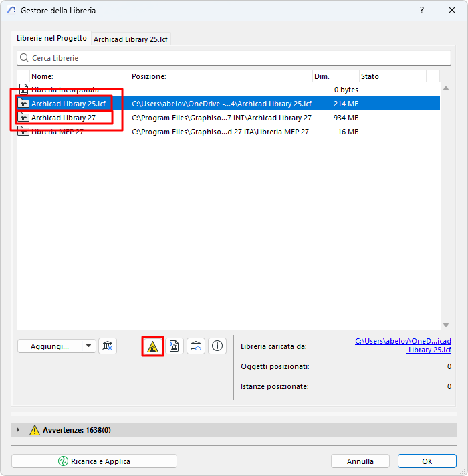Click the remove library icon next to Aggiungi
Viewport: 468px width, 476px height.
[108, 346]
